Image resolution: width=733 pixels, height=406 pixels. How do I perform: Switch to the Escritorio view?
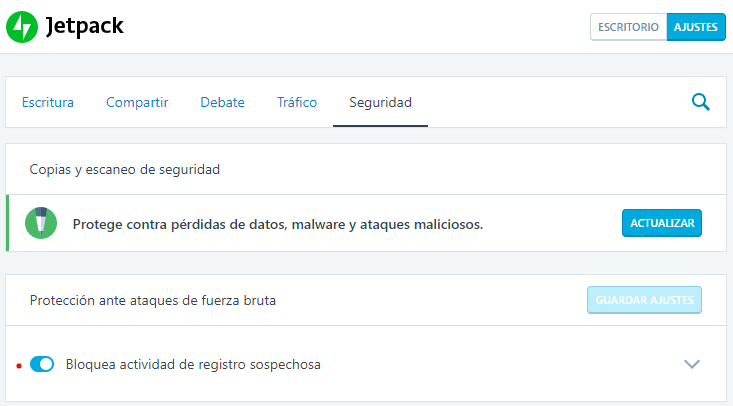point(628,27)
